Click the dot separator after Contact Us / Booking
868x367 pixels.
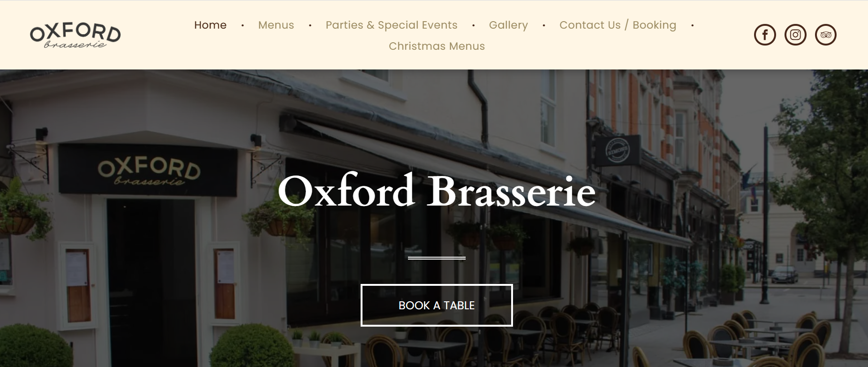pyautogui.click(x=692, y=25)
